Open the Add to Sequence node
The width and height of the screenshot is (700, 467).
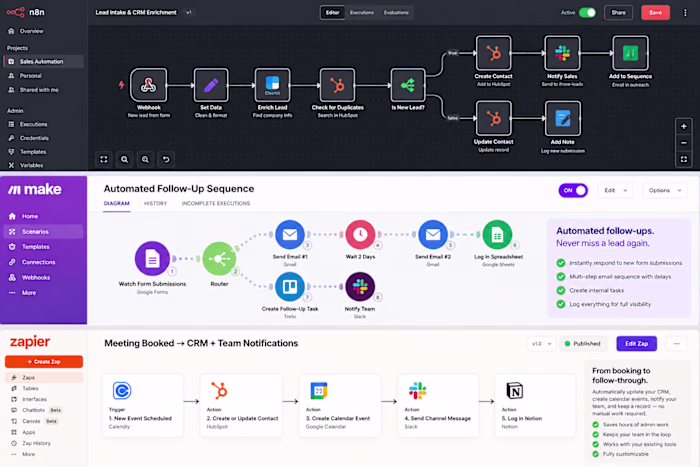630,53
